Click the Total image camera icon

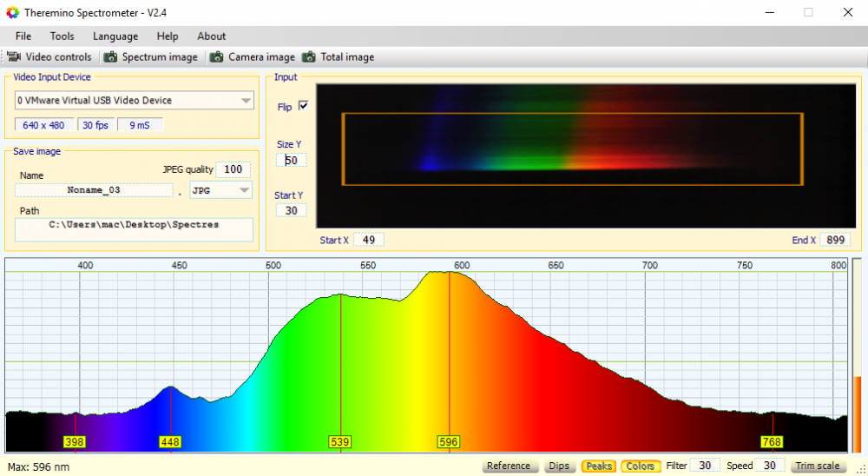(309, 56)
